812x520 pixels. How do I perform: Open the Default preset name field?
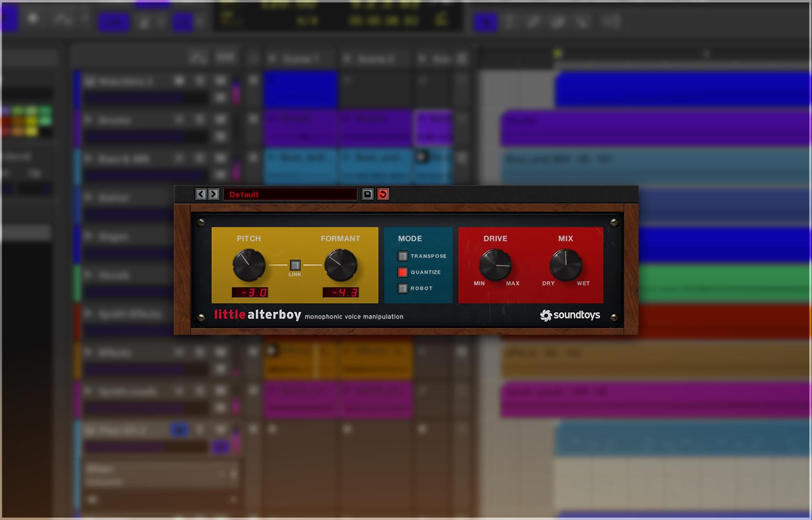coord(290,194)
